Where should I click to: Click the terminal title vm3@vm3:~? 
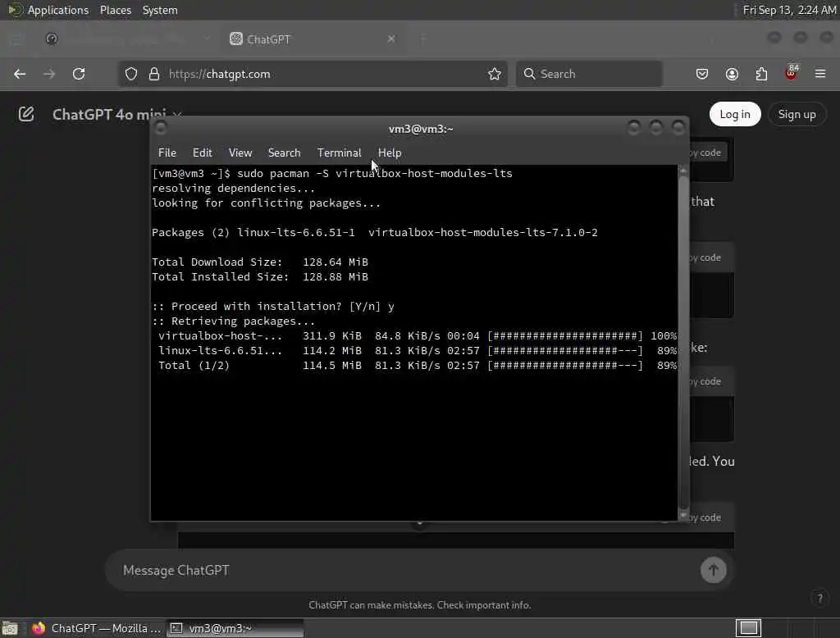[x=421, y=129]
